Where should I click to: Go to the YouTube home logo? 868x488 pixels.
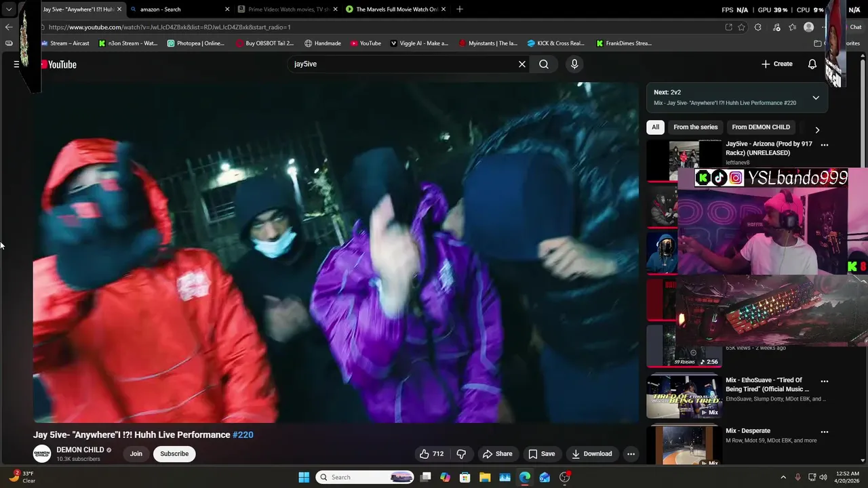coord(59,64)
